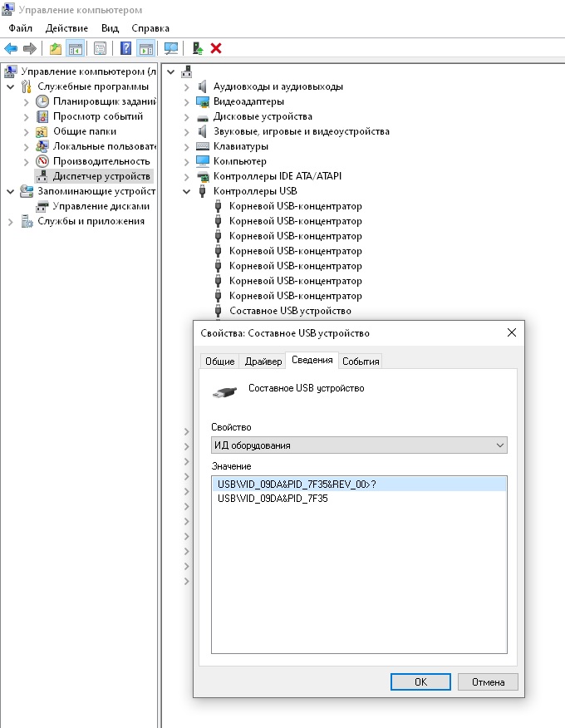This screenshot has width=565, height=728.
Task: Switch to the Общие tab
Action: click(220, 362)
